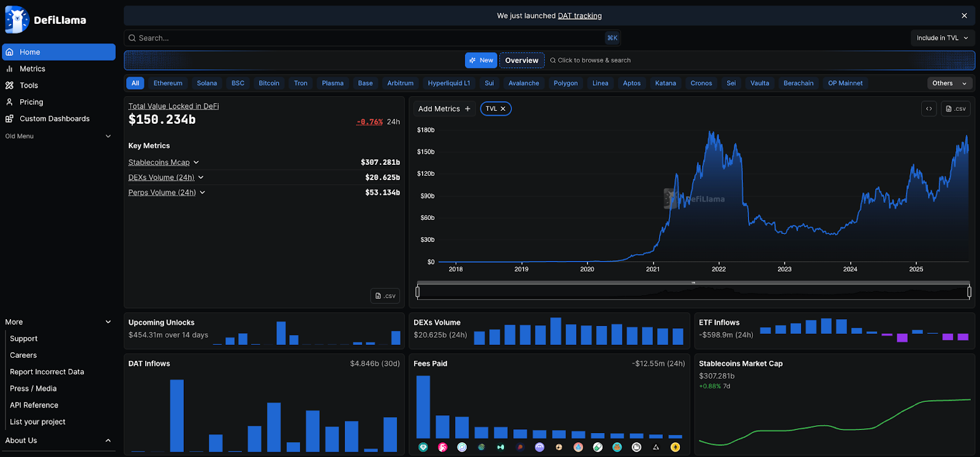Open the API Reference menu item
Viewport: 980px width, 457px height.
(x=34, y=405)
